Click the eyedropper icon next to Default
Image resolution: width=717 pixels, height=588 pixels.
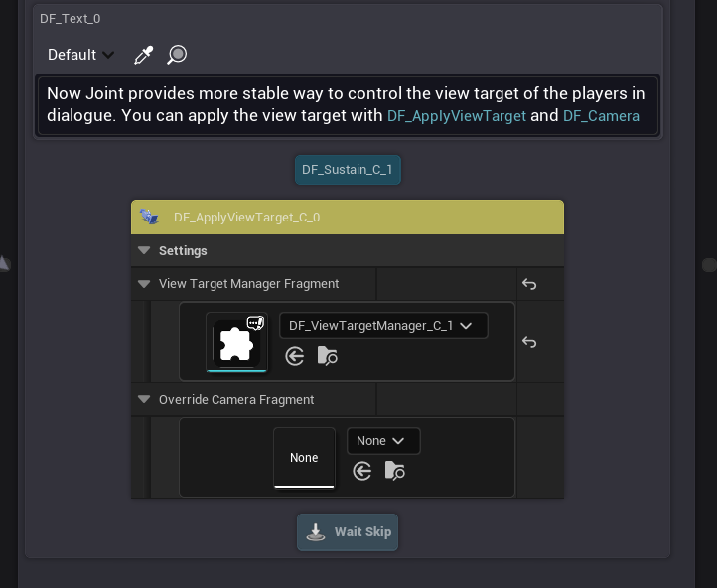143,55
